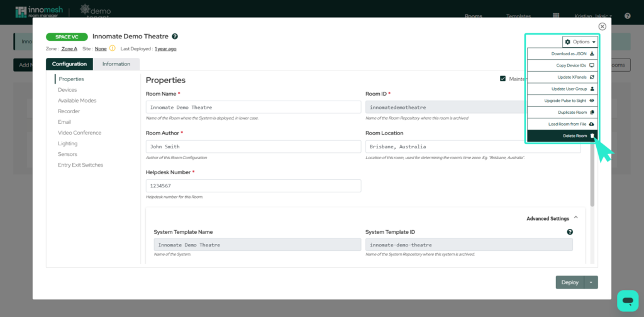Open the Options dropdown menu

[580, 42]
